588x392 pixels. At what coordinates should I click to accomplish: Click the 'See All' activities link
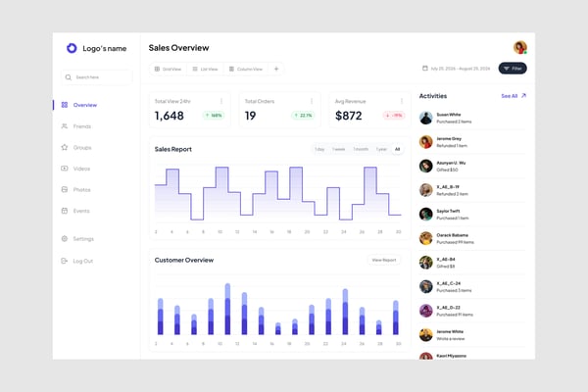click(x=510, y=96)
